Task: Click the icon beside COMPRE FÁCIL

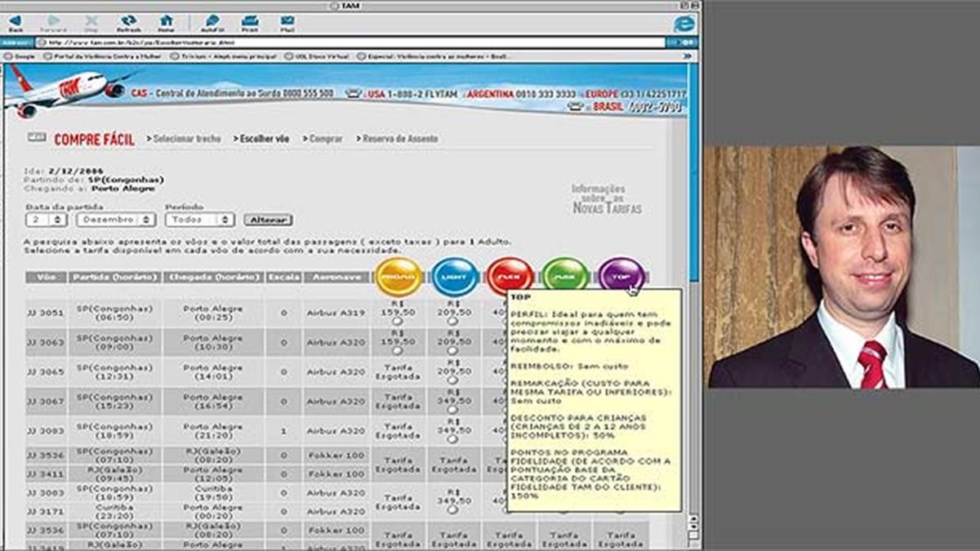Action: [x=37, y=137]
